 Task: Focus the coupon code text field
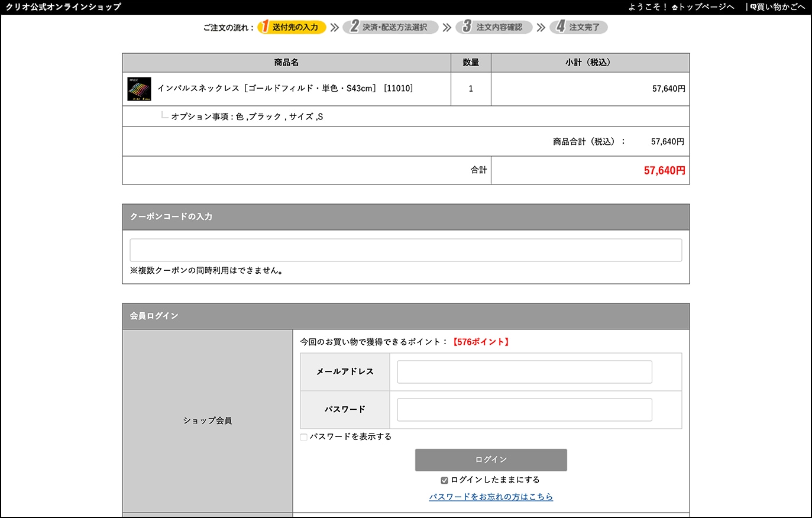(x=406, y=250)
